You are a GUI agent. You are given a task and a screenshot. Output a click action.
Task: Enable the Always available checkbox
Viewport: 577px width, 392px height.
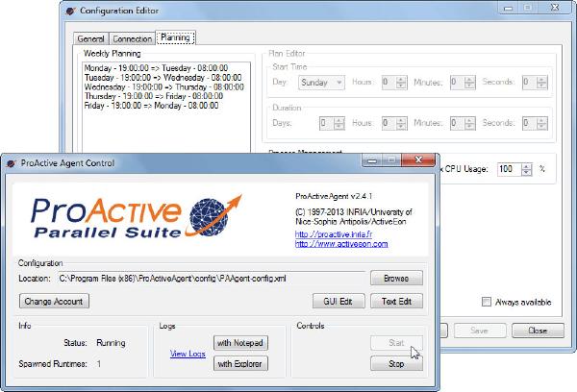tap(487, 303)
